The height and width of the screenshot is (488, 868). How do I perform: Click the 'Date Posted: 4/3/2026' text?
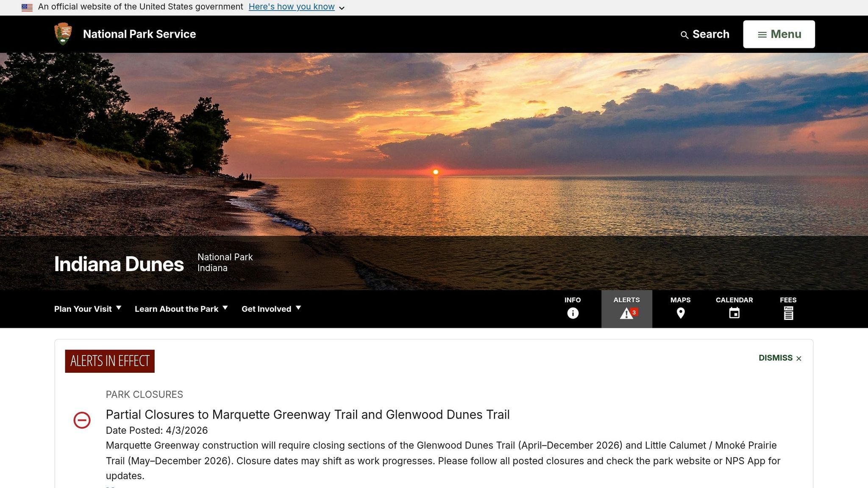coord(157,430)
